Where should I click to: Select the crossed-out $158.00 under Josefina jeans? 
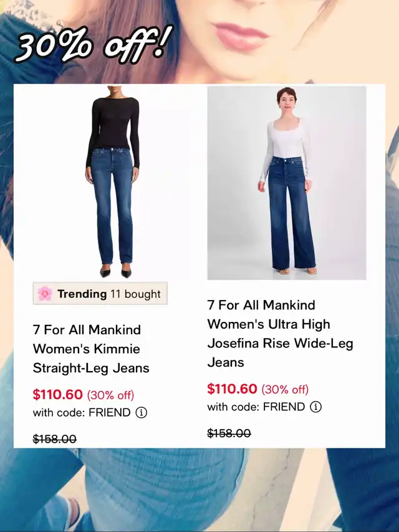pos(229,433)
